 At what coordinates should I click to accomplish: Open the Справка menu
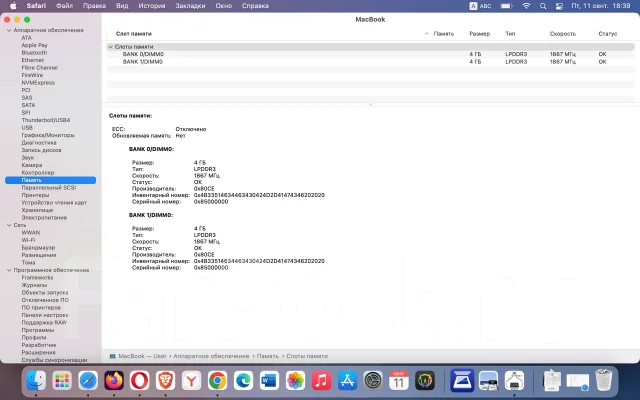point(255,6)
